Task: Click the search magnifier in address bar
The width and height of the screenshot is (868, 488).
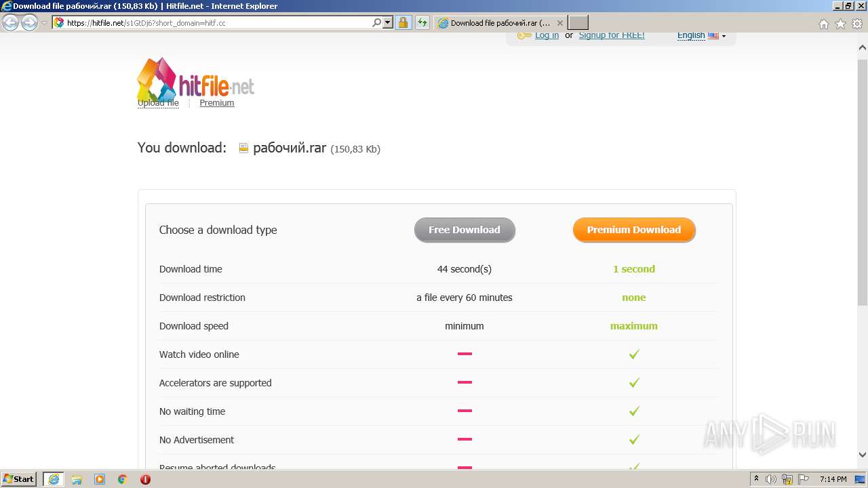Action: pos(377,22)
